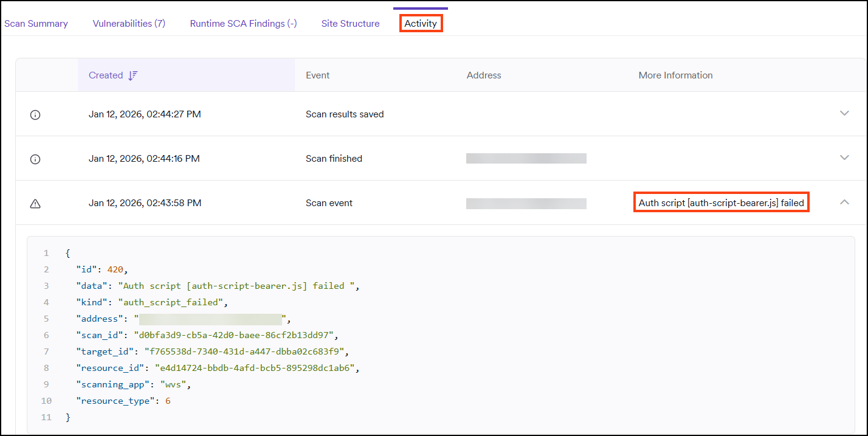Click the warning triangle icon on the Scan event row
The height and width of the screenshot is (436, 868).
click(x=35, y=203)
